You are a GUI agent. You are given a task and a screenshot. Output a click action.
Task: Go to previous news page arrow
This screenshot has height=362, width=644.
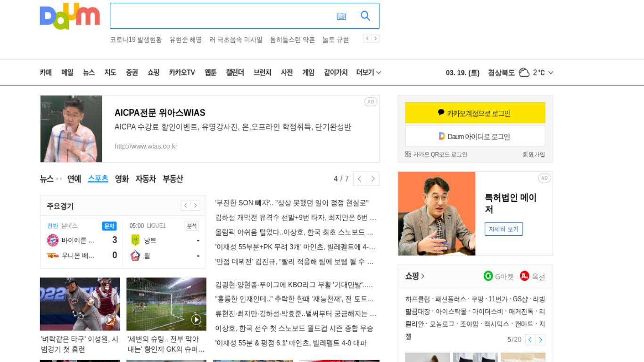pyautogui.click(x=360, y=179)
